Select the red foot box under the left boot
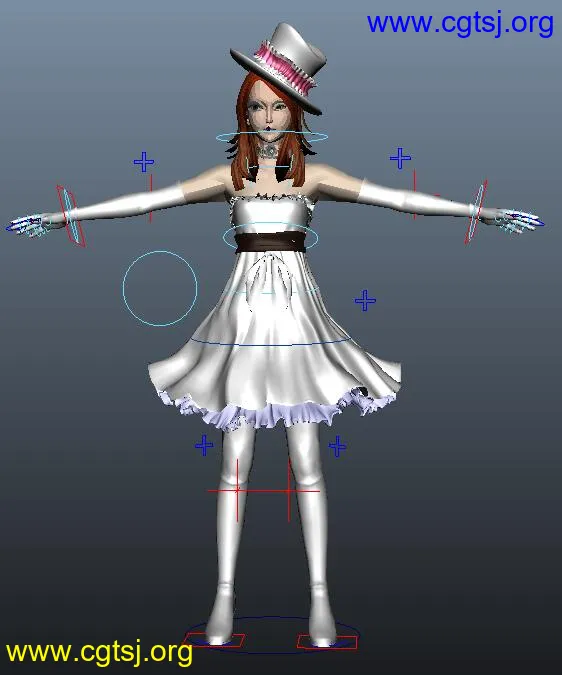Image resolution: width=562 pixels, height=675 pixels. pyautogui.click(x=214, y=640)
